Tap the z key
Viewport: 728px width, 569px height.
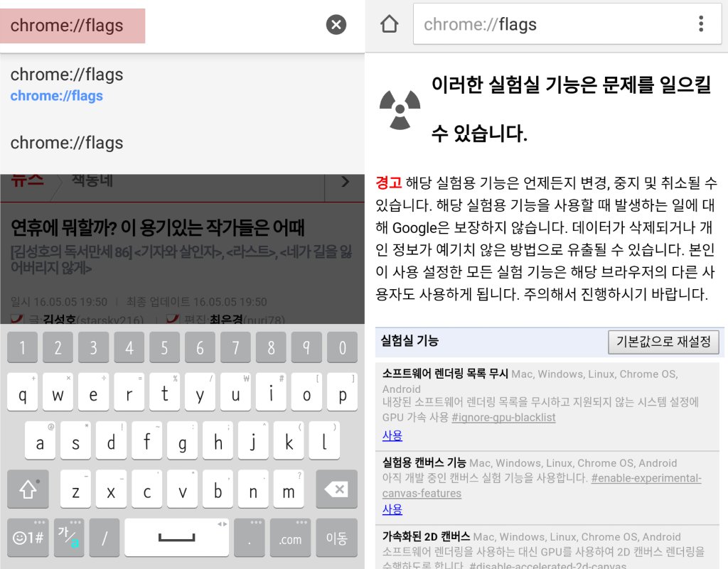tap(75, 489)
